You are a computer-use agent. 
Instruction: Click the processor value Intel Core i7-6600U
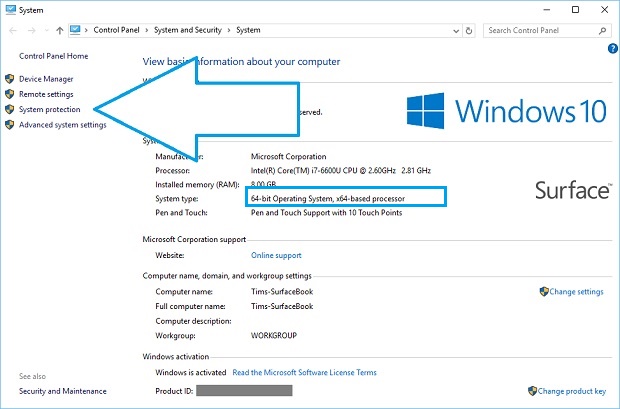tap(341, 171)
